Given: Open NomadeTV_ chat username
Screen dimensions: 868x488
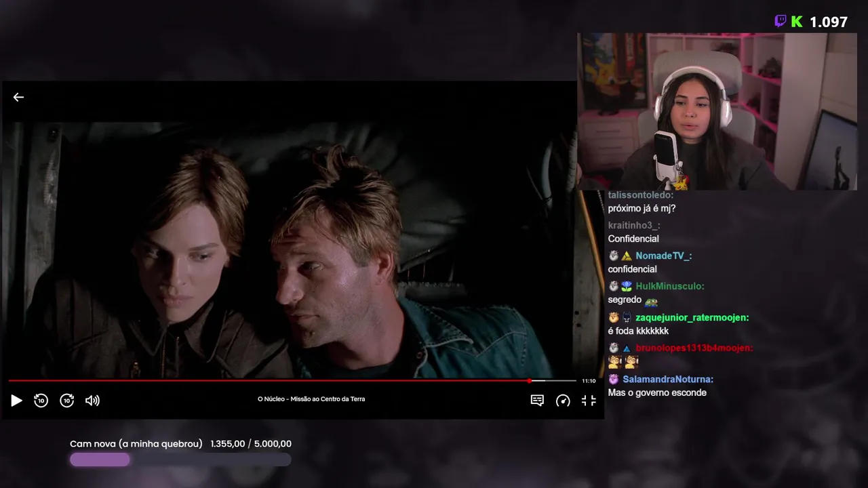Looking at the screenshot, I should [663, 256].
